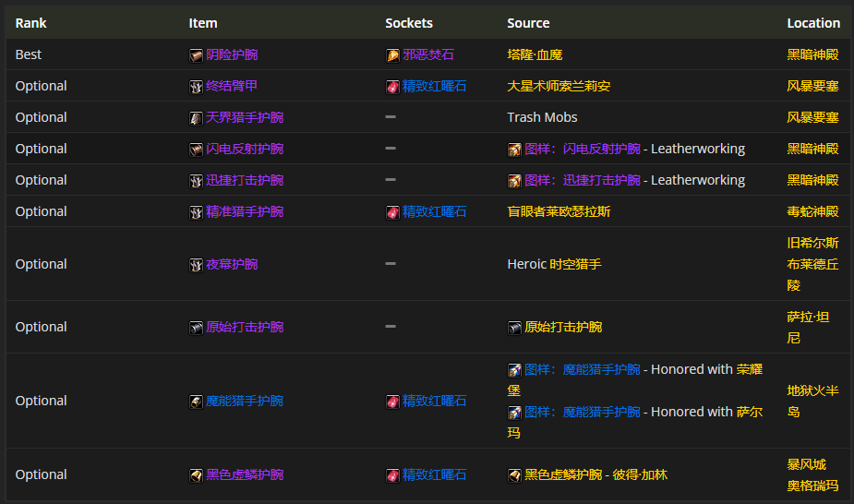Click the pattern icon for 图样：闪电反射护腕
The width and height of the screenshot is (854, 504).
514,150
